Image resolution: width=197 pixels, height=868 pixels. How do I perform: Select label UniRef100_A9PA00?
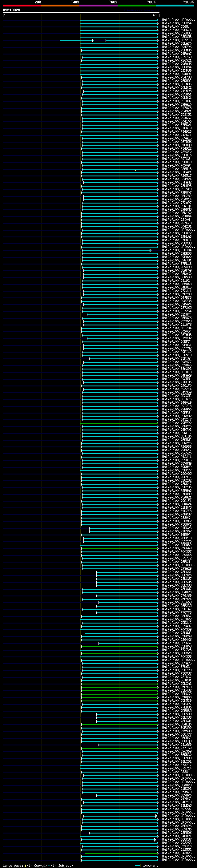pyautogui.click(x=177, y=257)
